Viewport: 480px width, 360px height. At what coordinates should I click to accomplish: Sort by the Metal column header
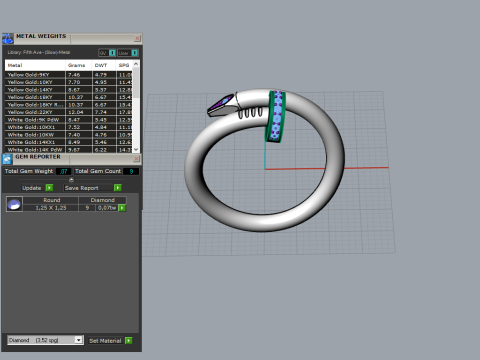(35, 65)
